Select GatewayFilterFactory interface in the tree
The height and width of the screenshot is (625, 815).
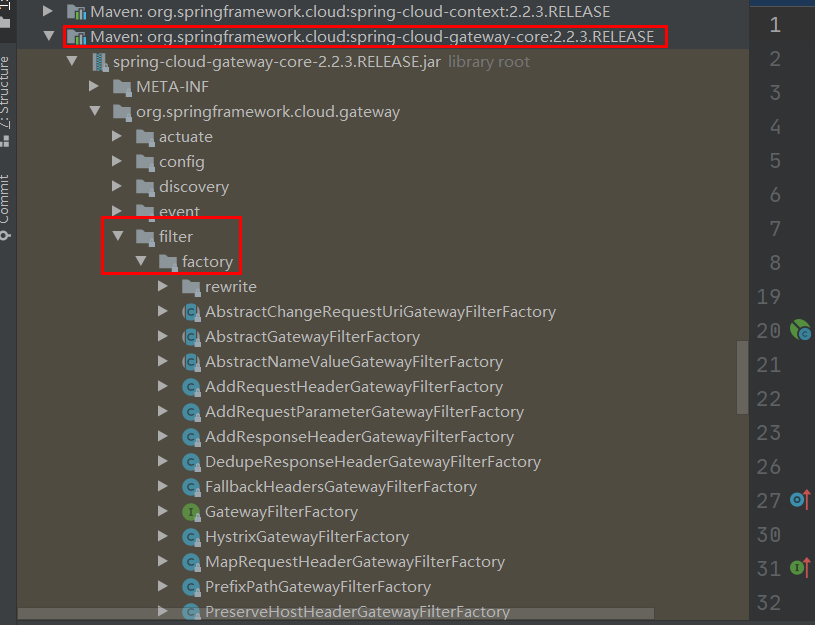click(x=281, y=512)
